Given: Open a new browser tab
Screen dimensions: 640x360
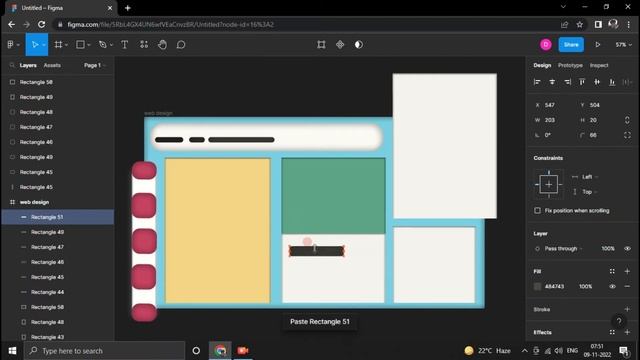Looking at the screenshot, I should coord(127,8).
